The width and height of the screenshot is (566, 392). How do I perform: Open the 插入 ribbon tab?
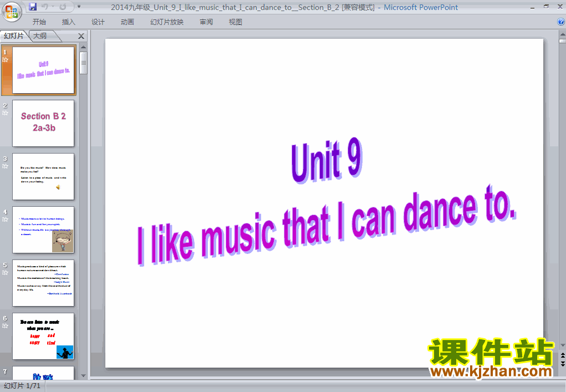tap(69, 22)
